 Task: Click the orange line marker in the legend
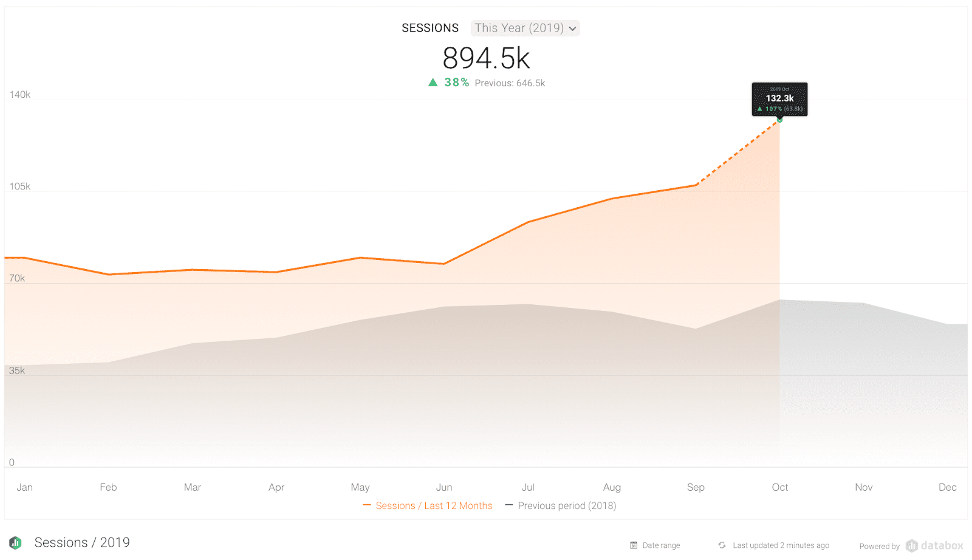click(366, 505)
